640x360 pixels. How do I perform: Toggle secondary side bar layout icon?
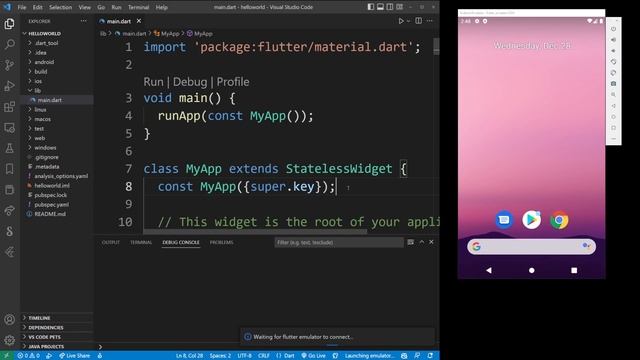click(x=390, y=7)
